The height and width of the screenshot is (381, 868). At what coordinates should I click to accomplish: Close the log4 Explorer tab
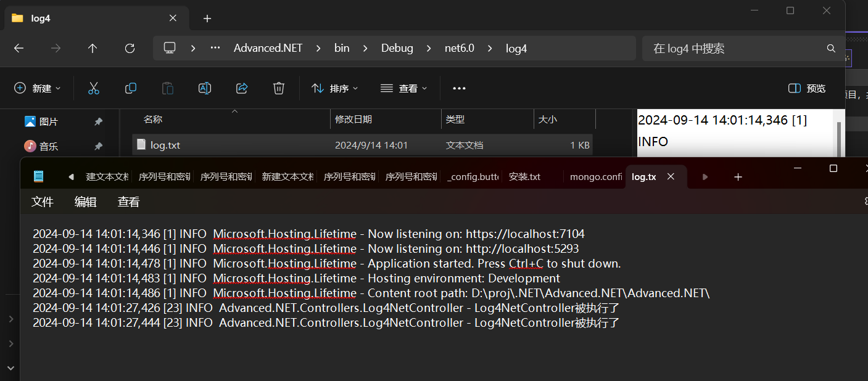pos(173,18)
